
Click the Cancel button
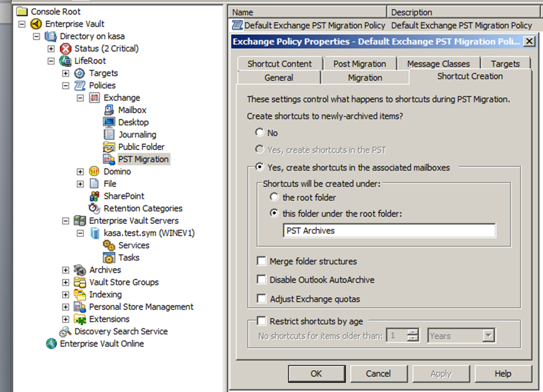click(379, 374)
